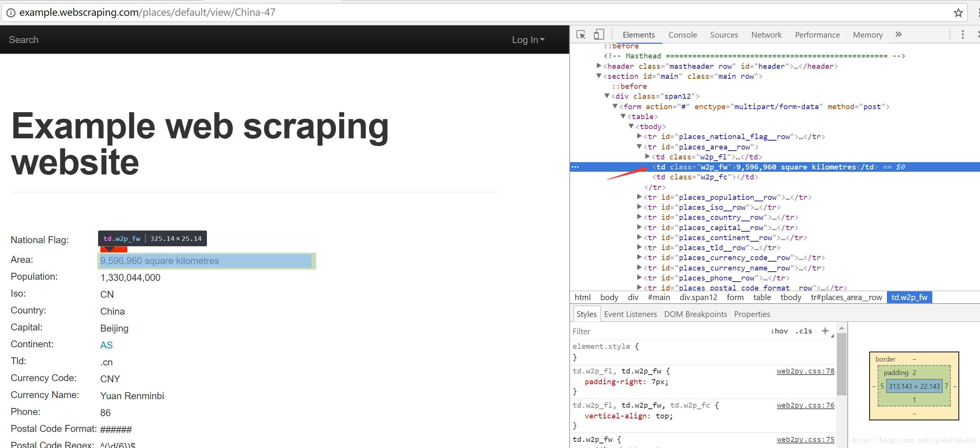Expand places_currency_code__row node
This screenshot has height=448, width=980.
[639, 257]
